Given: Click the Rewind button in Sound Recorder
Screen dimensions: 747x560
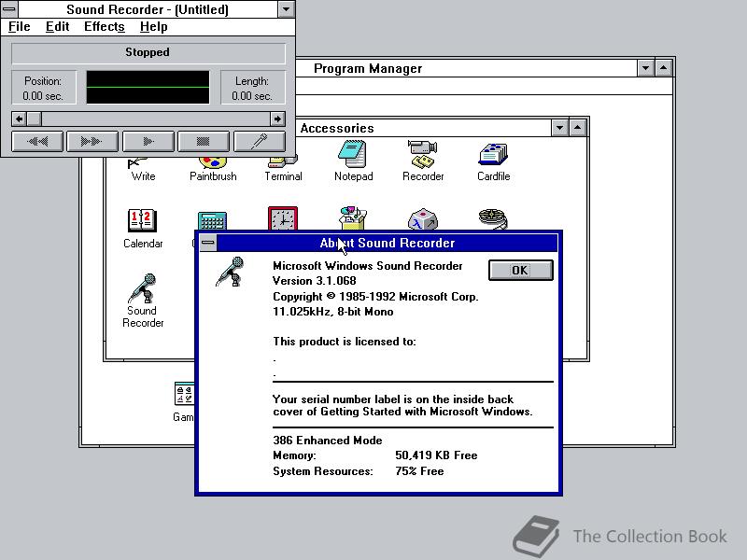Looking at the screenshot, I should [37, 142].
